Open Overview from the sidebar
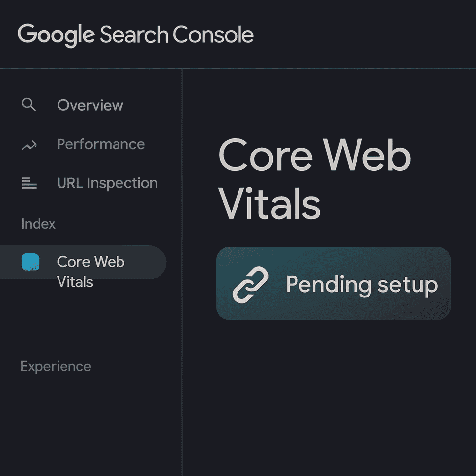The height and width of the screenshot is (476, 476). pos(90,105)
